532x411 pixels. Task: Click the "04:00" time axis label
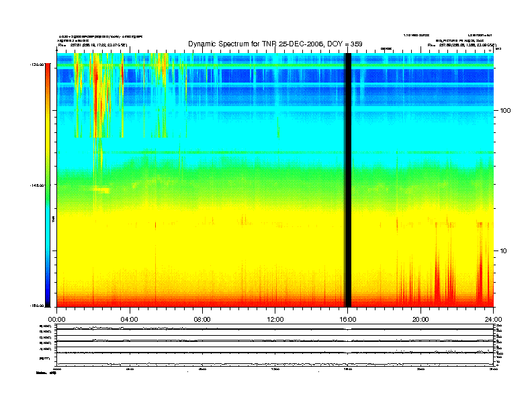(x=130, y=320)
